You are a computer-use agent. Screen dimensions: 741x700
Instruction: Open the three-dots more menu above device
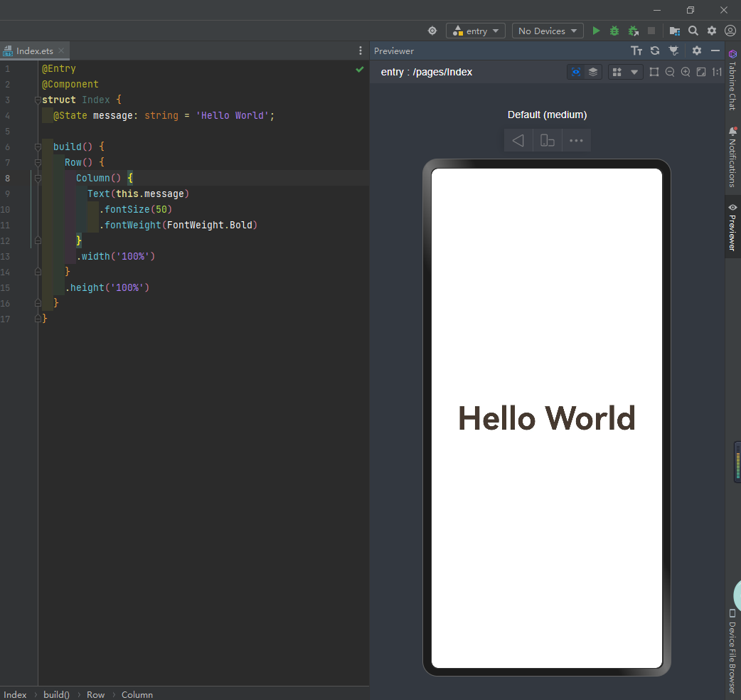coord(576,140)
